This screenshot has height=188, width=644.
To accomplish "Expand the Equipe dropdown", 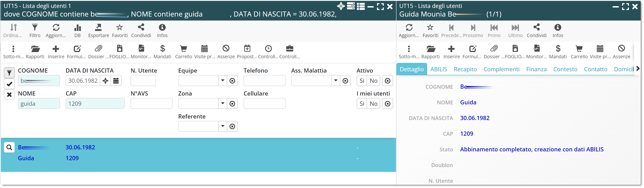I will coord(223,81).
